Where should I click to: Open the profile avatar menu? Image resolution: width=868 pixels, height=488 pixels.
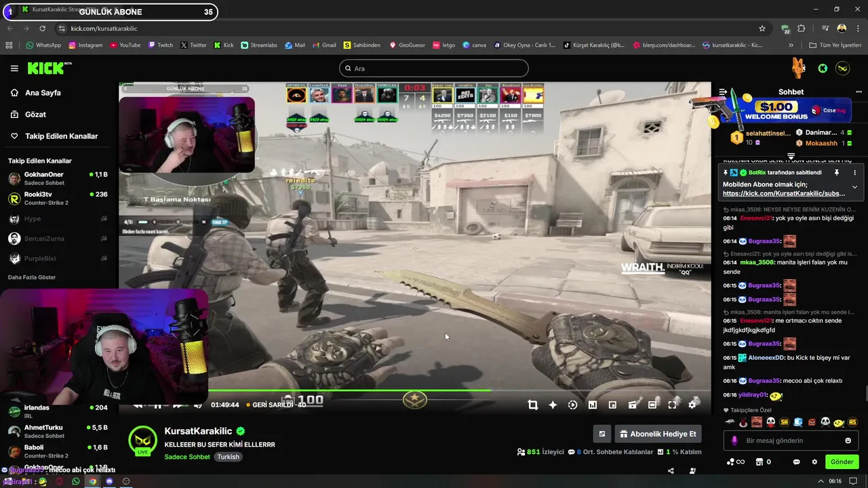tap(843, 68)
